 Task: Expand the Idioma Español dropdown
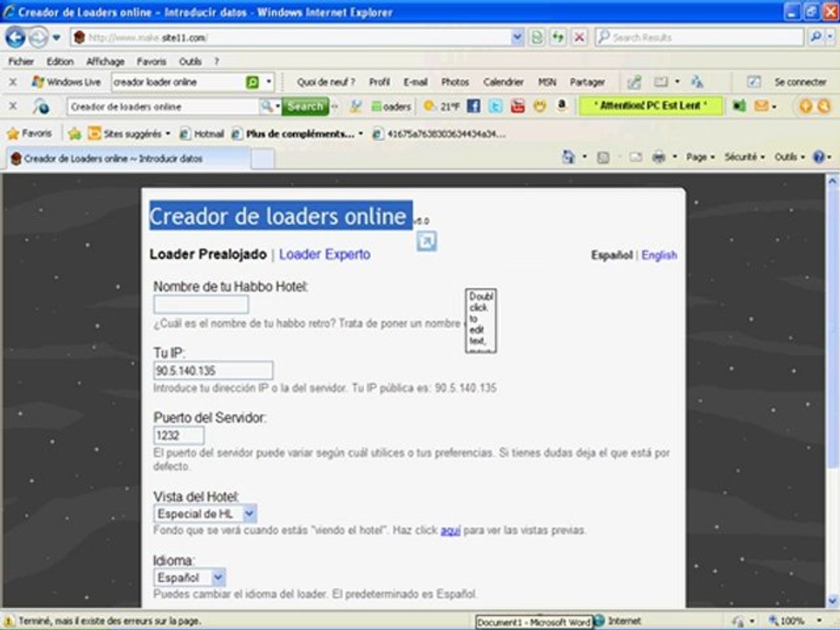(x=218, y=577)
